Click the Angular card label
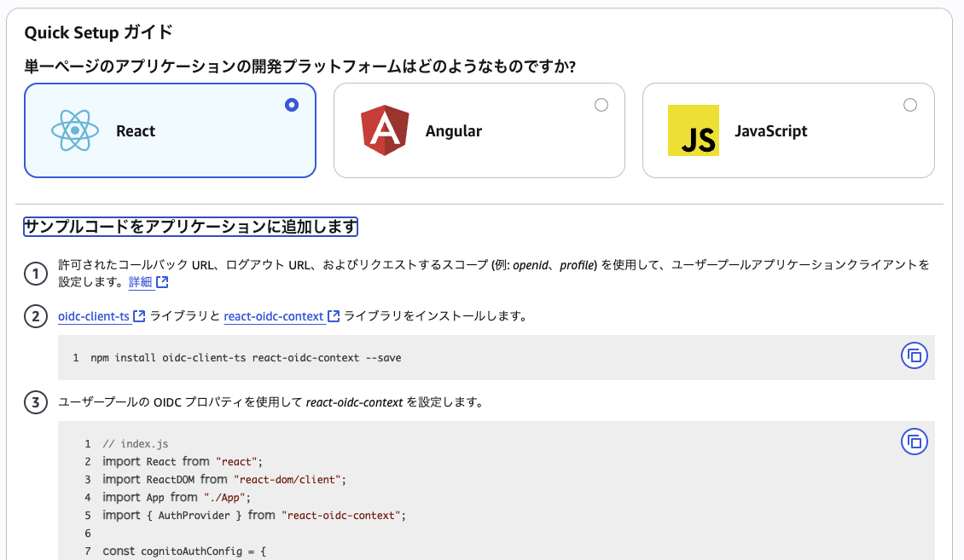The width and height of the screenshot is (964, 560). coord(454,130)
